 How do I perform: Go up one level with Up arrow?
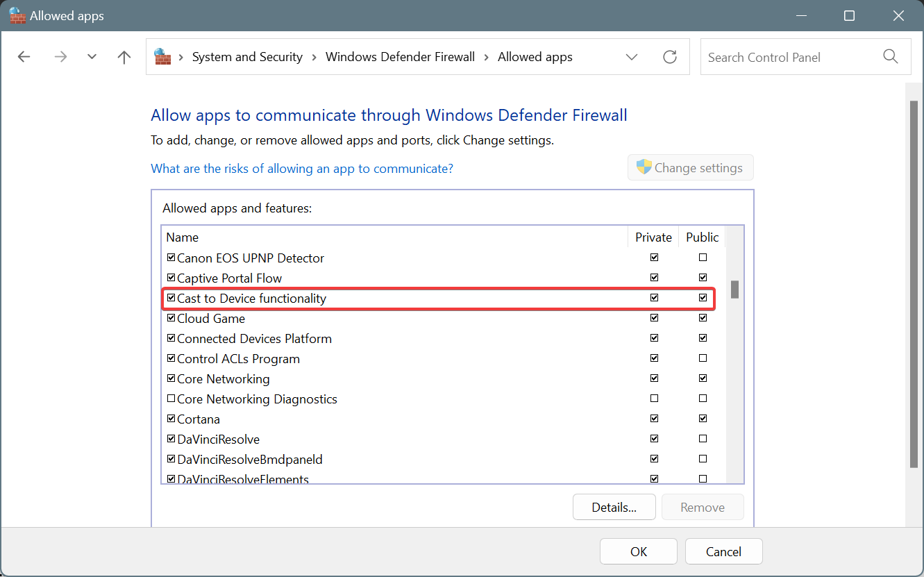[124, 57]
